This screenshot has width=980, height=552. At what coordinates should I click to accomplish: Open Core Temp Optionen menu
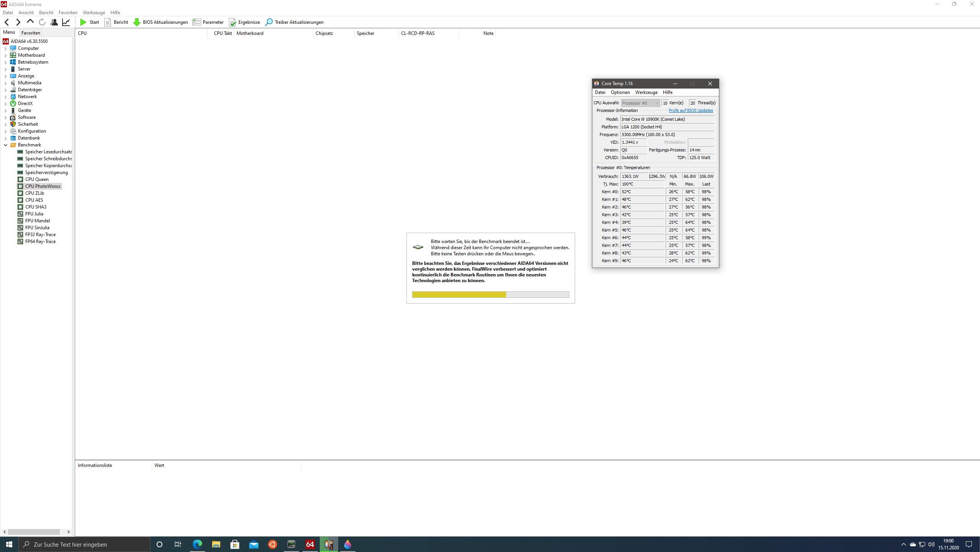(620, 92)
